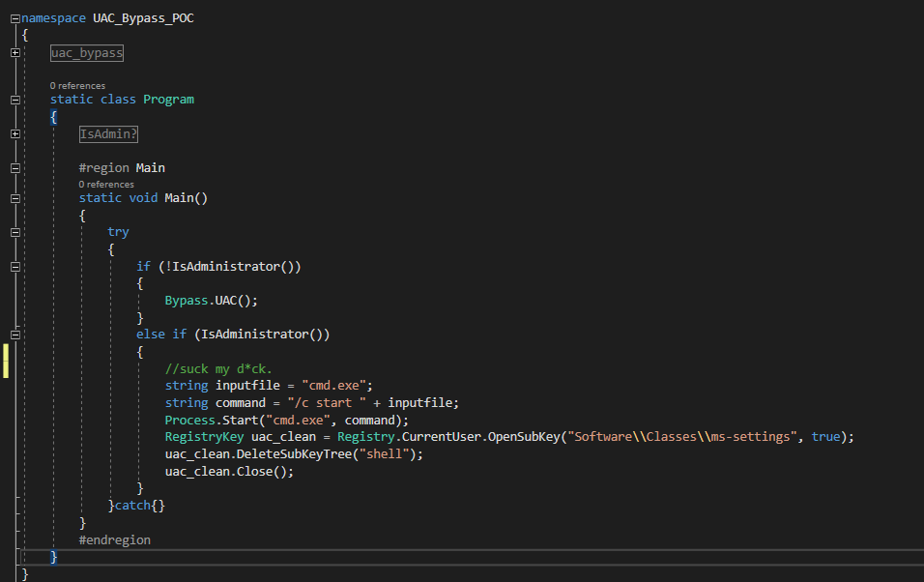Screen dimensions: 924x582
Task: Open the collapsed IsAdmin? code box
Action: click(x=108, y=134)
